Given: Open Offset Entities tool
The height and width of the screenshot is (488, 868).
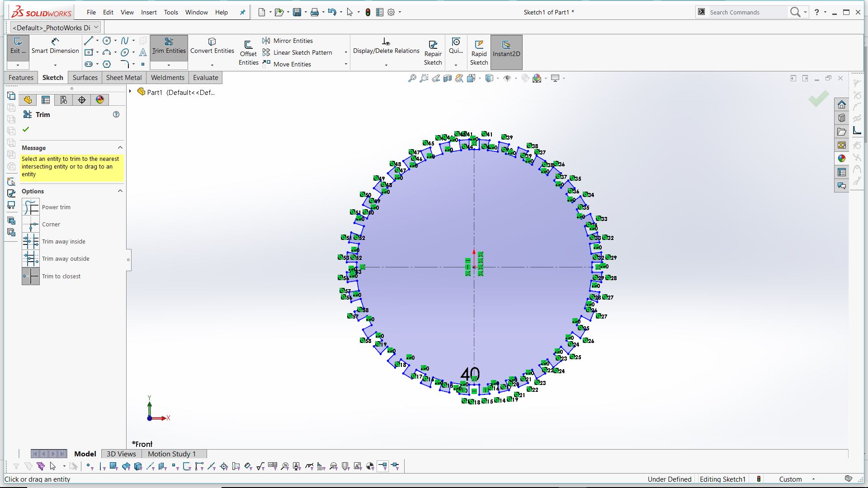Looking at the screenshot, I should click(248, 53).
